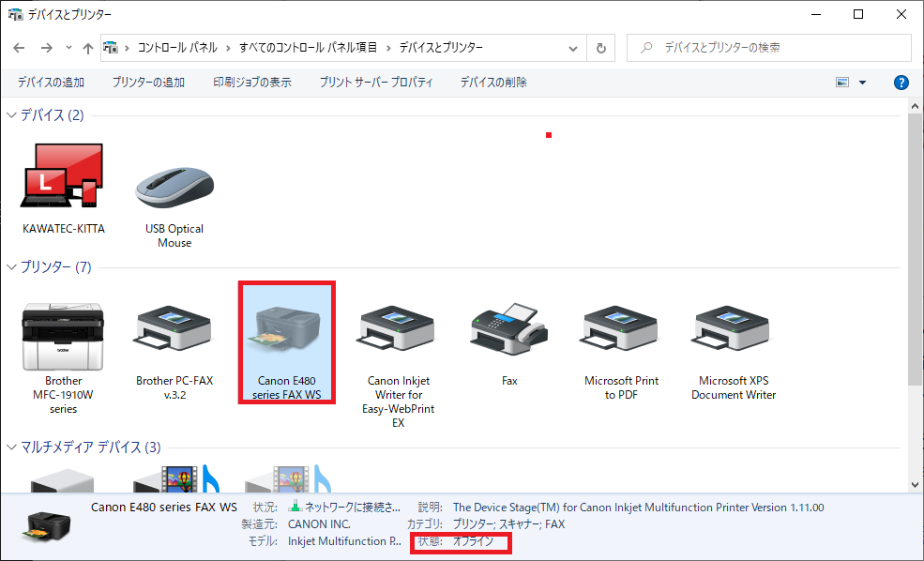Click プリンターの追加 in the command bar
Screen dimensions: 924x561
point(148,83)
